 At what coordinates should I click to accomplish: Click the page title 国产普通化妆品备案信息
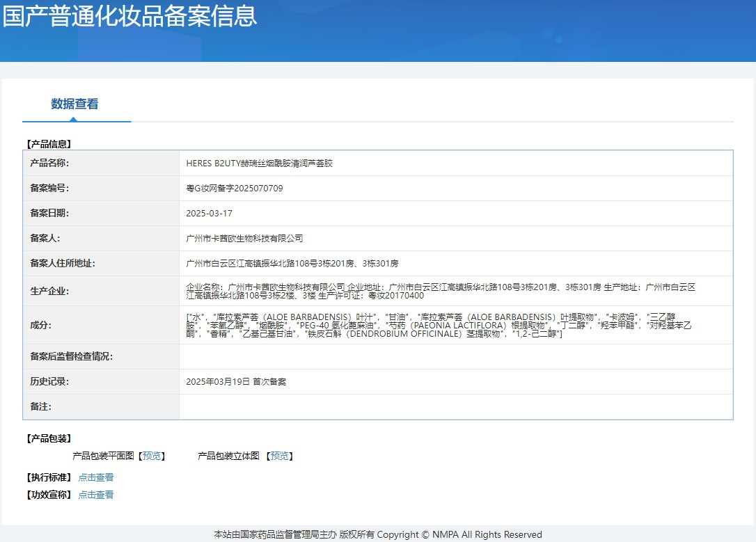click(129, 15)
